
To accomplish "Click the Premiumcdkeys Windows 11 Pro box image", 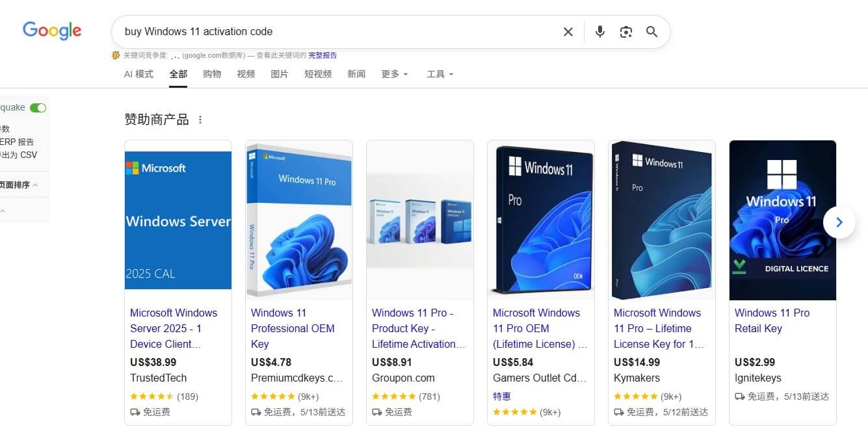I will [299, 220].
